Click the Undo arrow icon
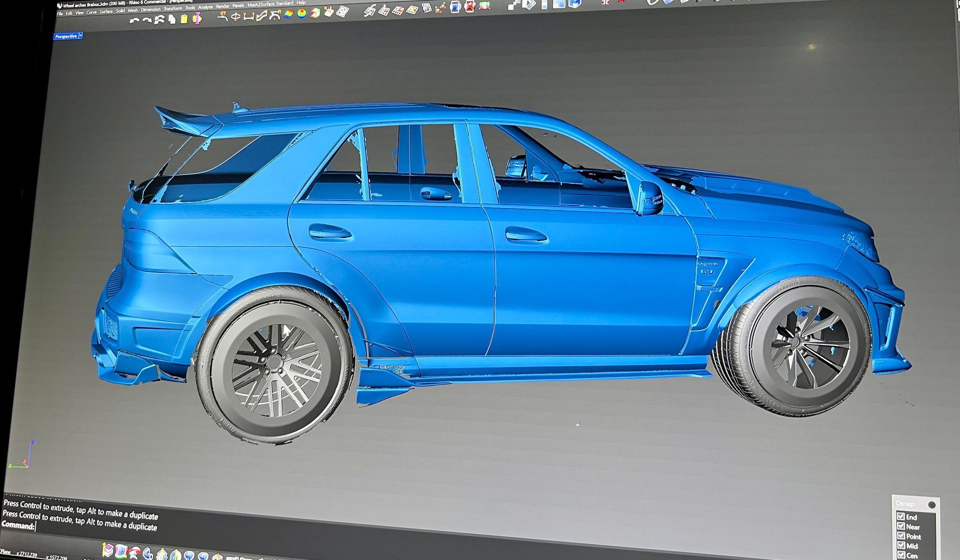960x560 pixels. click(x=134, y=20)
